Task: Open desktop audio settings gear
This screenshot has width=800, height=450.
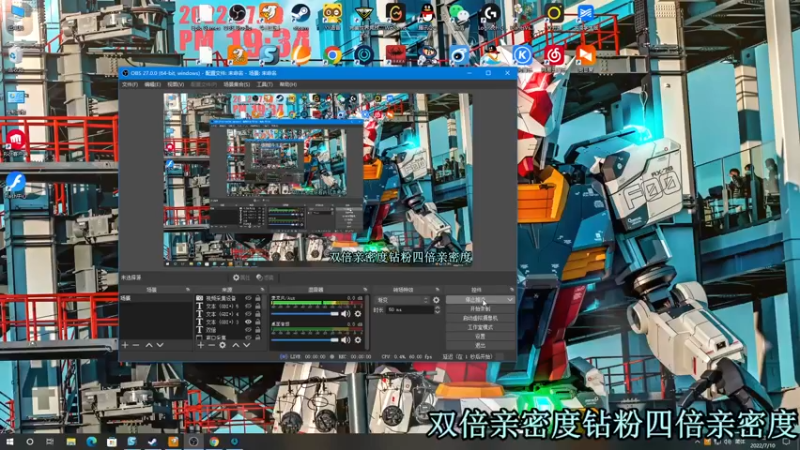Action: point(358,340)
